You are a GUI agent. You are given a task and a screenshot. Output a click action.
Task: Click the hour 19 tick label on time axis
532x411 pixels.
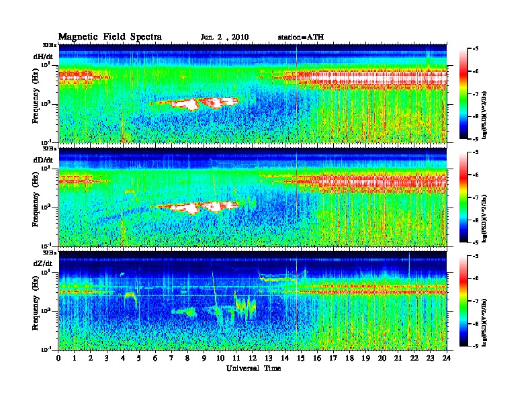pos(365,359)
